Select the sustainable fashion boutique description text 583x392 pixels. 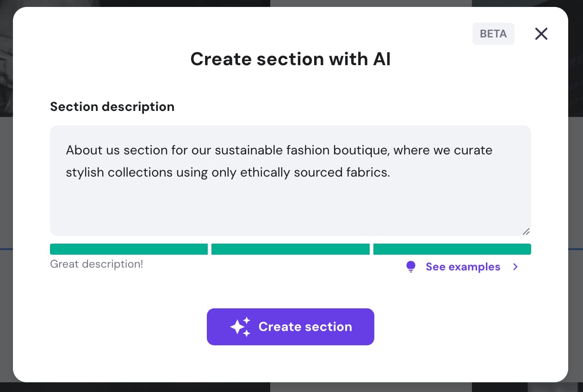pos(278,161)
